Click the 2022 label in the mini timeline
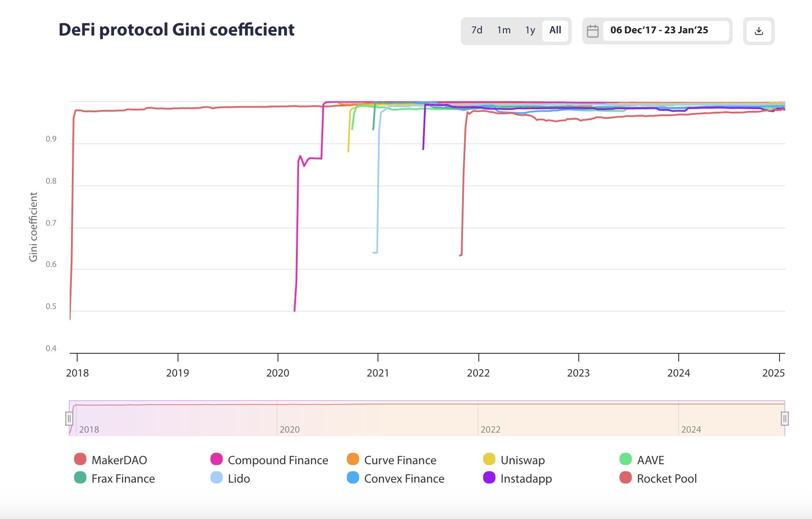The image size is (812, 519). (491, 430)
